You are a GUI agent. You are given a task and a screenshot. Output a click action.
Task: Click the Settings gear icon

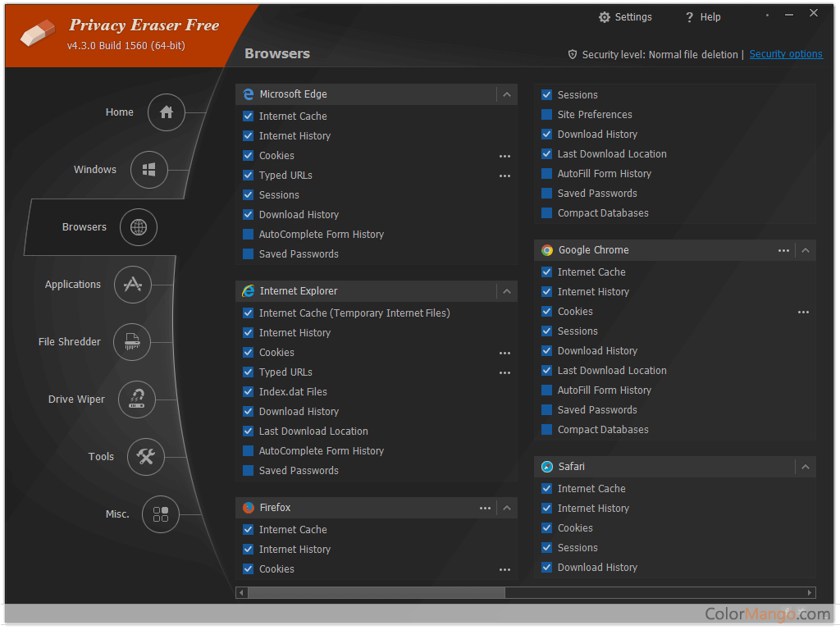coord(605,17)
